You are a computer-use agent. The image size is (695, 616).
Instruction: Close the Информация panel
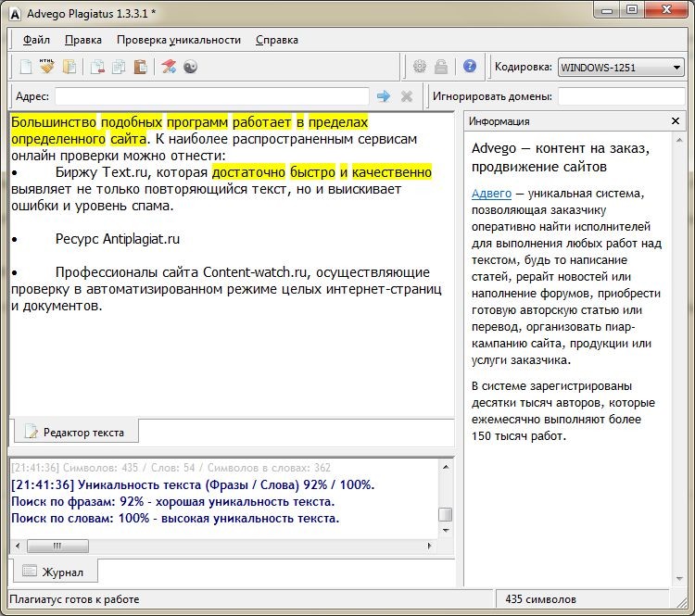click(676, 121)
